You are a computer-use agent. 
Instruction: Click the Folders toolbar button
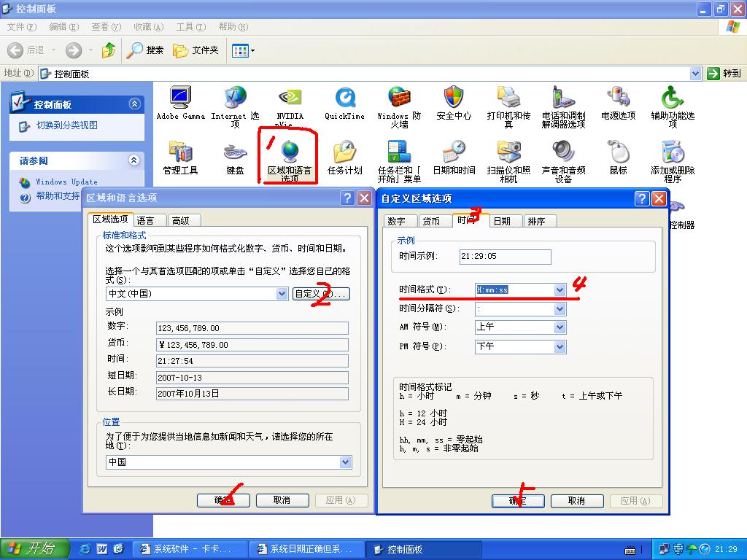point(196,50)
